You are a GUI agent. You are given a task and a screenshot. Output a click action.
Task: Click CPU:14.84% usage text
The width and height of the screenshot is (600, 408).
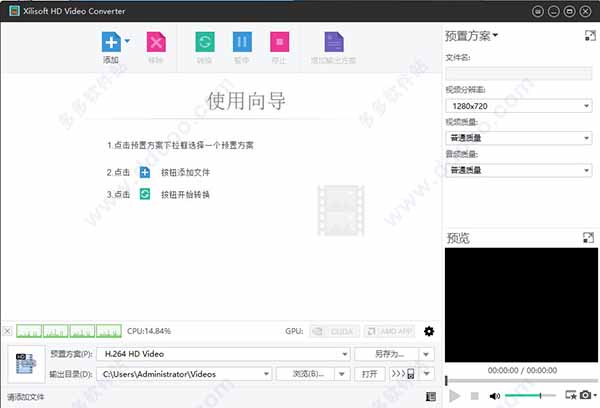click(149, 331)
